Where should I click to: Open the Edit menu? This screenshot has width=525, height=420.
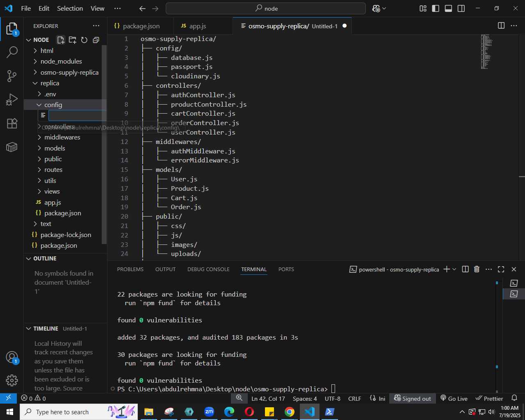pos(44,9)
